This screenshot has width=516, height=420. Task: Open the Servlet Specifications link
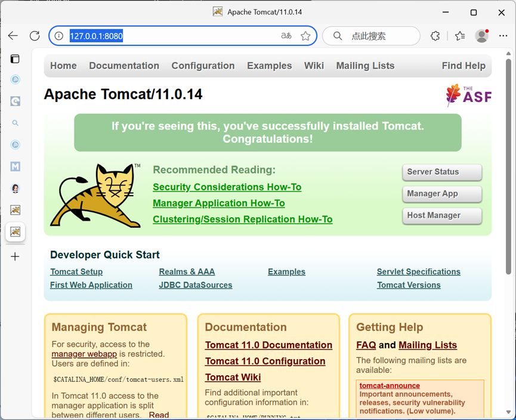tap(418, 271)
